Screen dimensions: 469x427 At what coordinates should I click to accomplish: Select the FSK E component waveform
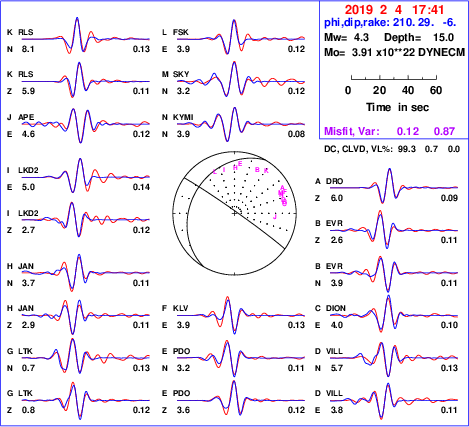pyautogui.click(x=241, y=37)
